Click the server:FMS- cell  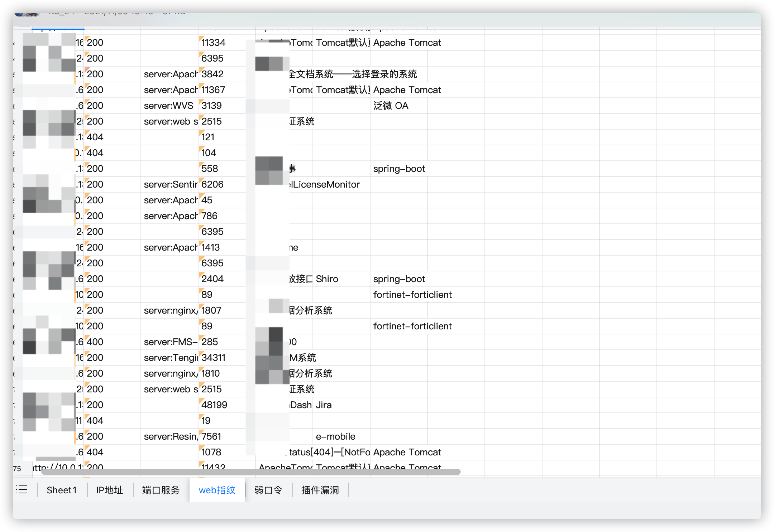click(170, 342)
